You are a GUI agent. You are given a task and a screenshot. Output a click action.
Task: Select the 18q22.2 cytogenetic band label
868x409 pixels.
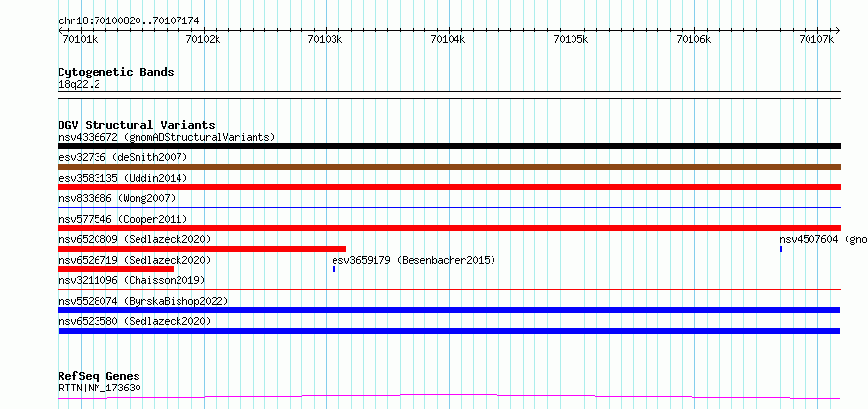click(x=79, y=84)
